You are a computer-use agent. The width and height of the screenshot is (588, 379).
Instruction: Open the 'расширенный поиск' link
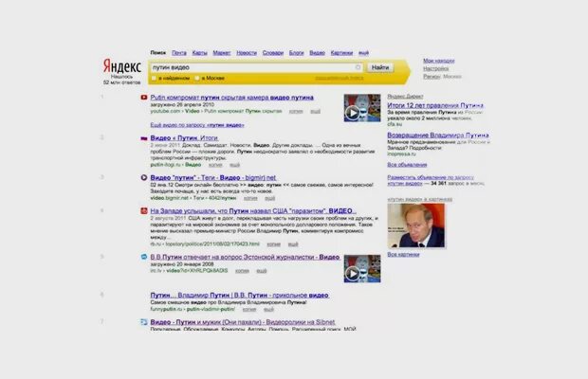(339, 78)
